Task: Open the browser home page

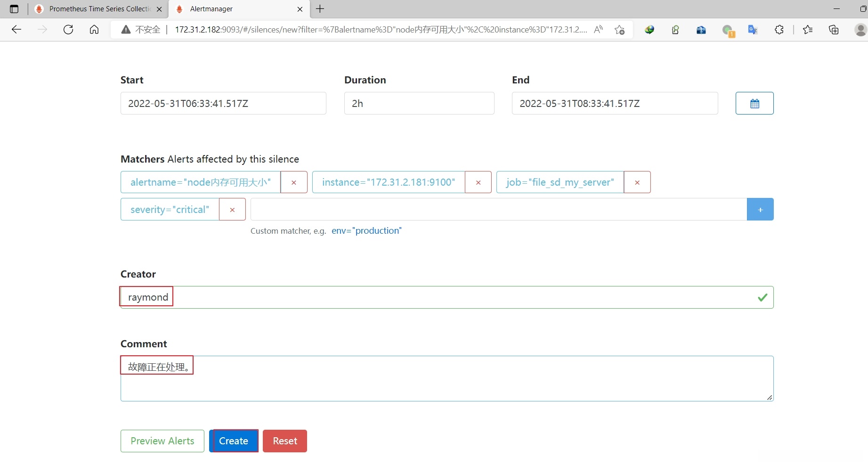Action: pos(94,30)
